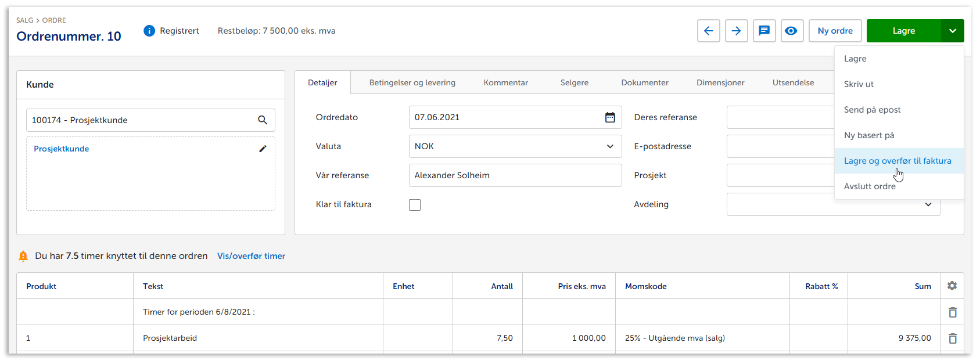Switch to 'Betingelser og levering' tab
The width and height of the screenshot is (980, 364).
pyautogui.click(x=412, y=82)
